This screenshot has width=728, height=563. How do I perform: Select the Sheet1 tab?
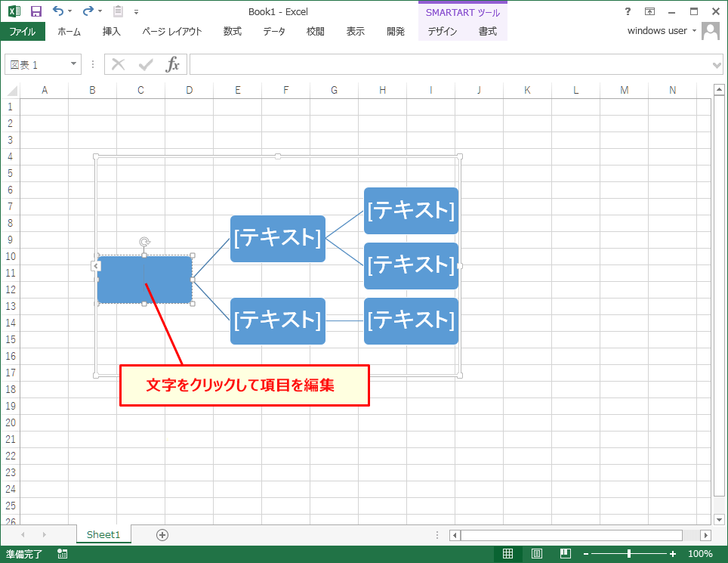[103, 534]
